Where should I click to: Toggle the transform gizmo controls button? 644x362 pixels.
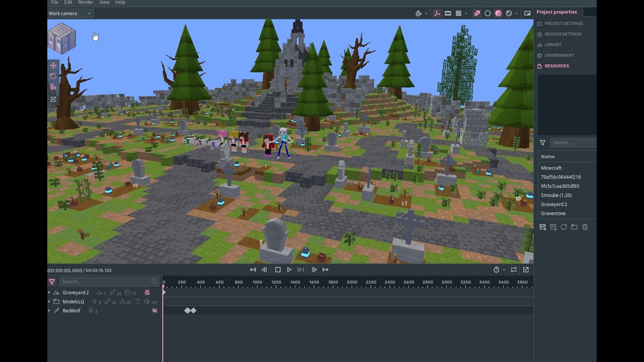437,14
